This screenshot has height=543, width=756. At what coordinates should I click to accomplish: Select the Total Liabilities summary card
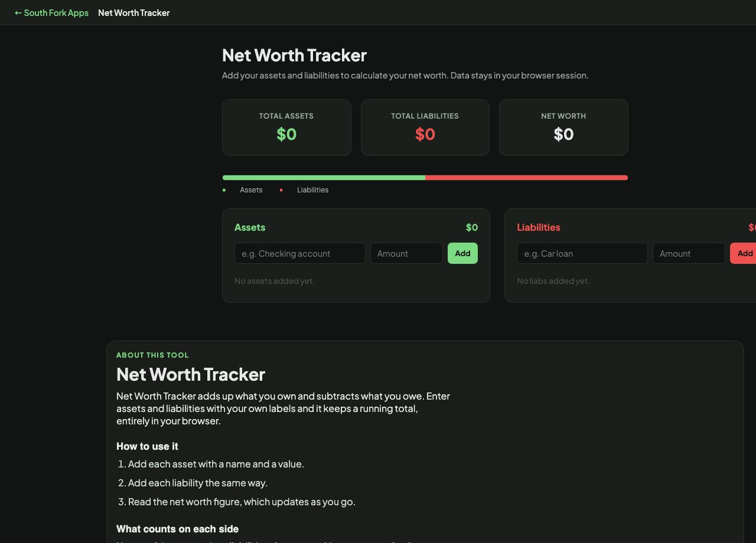pyautogui.click(x=425, y=127)
